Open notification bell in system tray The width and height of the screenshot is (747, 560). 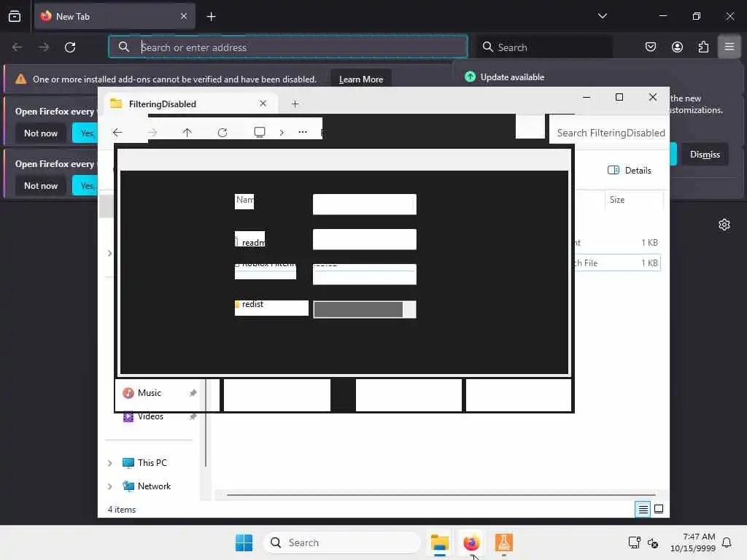coord(727,542)
